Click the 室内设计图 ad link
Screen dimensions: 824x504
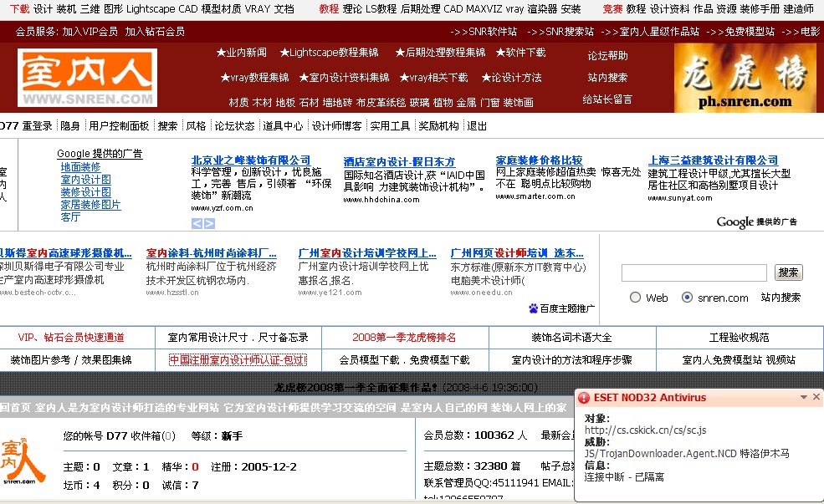point(85,180)
